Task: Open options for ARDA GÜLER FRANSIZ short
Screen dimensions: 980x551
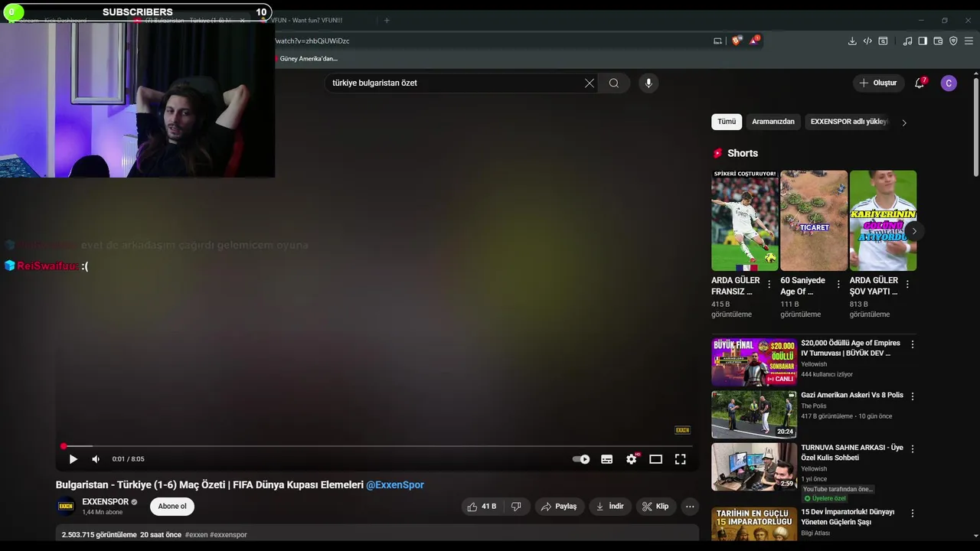Action: [x=769, y=284]
